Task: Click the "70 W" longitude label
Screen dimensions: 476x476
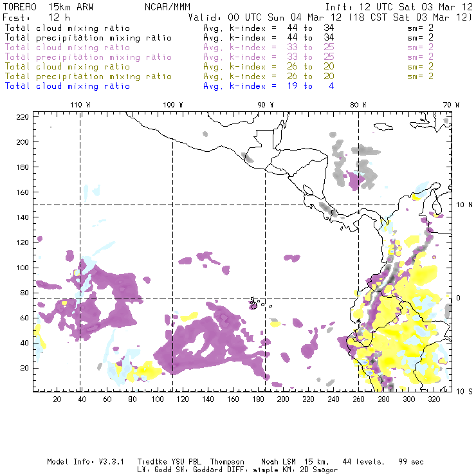Action: pyautogui.click(x=451, y=105)
